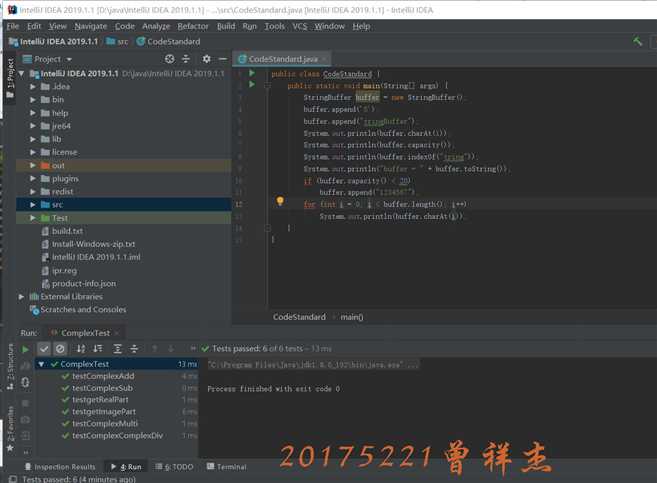Sort tests by duration icon
This screenshot has width=657, height=483.
click(98, 349)
